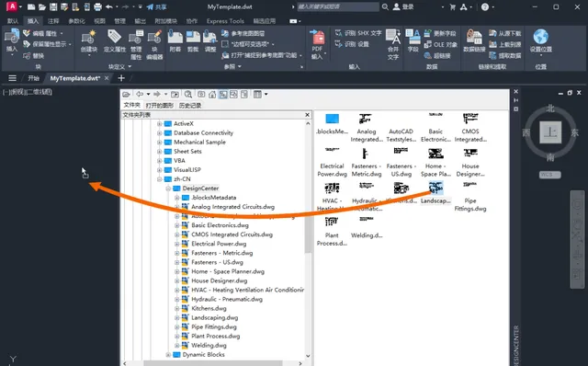This screenshot has height=366, width=588.
Task: Click Recognize SHX Text (识别 SHX 文字)
Action: 358,33
